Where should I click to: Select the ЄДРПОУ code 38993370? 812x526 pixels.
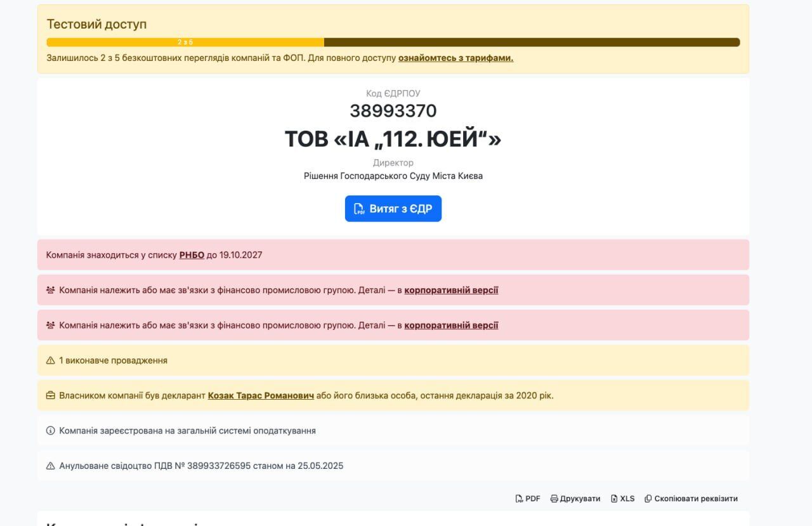393,111
